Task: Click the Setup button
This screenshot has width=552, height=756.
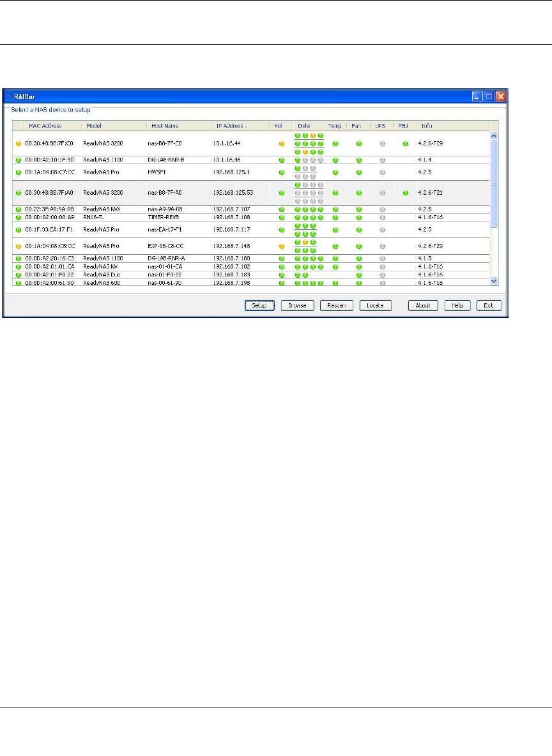Action: pyautogui.click(x=259, y=306)
